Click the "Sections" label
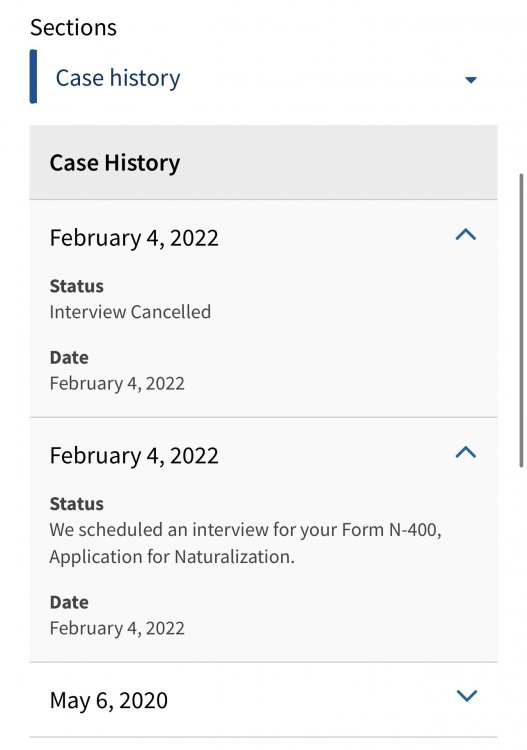 pyautogui.click(x=73, y=27)
